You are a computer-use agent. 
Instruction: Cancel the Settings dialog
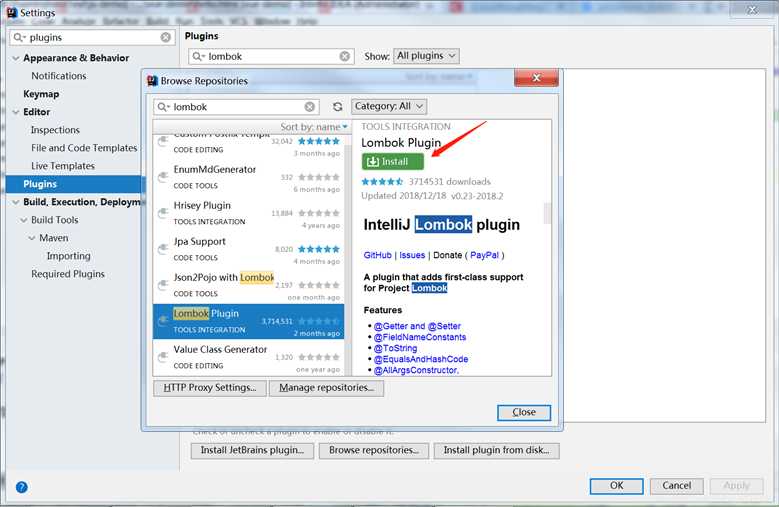(677, 486)
